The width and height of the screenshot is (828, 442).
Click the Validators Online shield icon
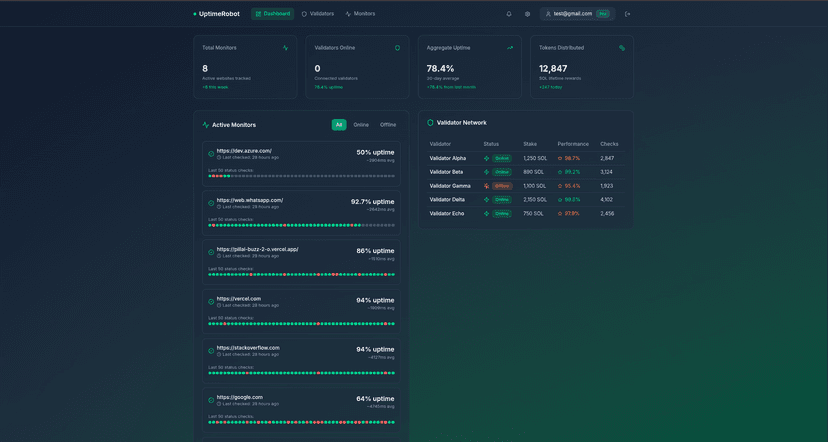tap(397, 48)
